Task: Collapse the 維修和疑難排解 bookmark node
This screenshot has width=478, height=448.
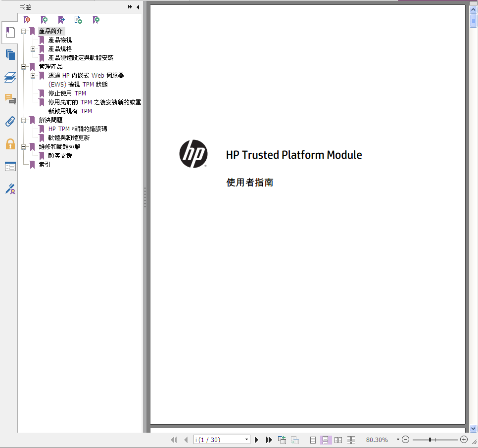Action: tap(23, 147)
